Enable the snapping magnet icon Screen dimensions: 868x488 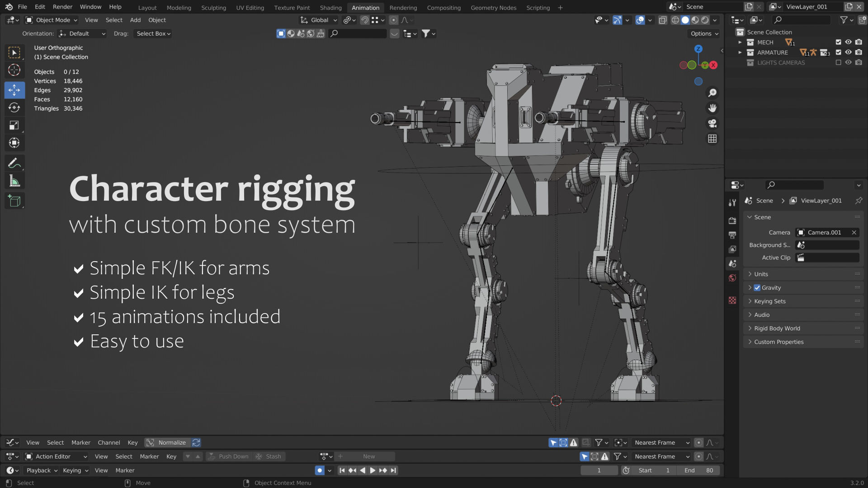point(364,20)
